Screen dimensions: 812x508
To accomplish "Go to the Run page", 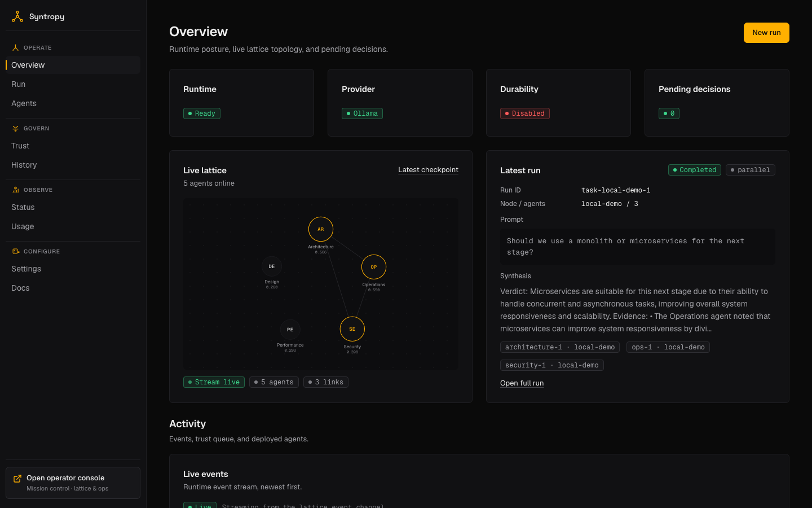I will click(x=73, y=84).
